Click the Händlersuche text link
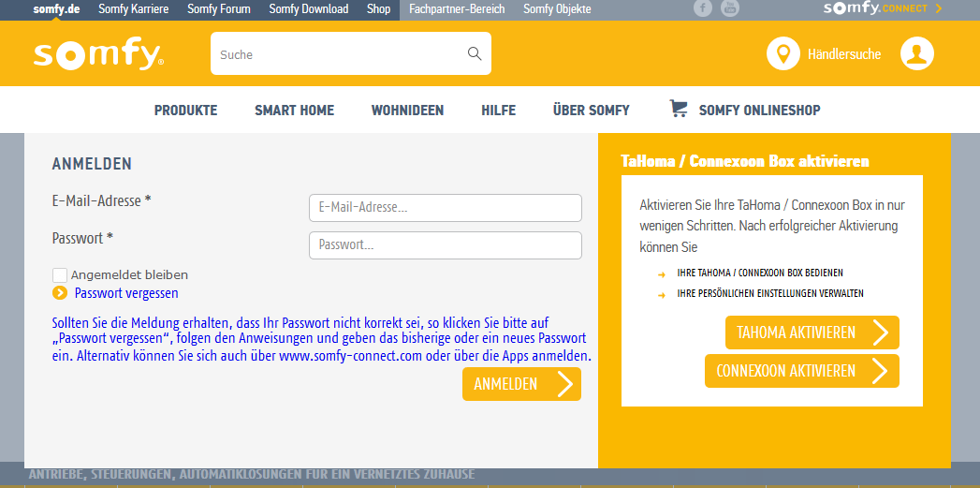 tap(844, 54)
